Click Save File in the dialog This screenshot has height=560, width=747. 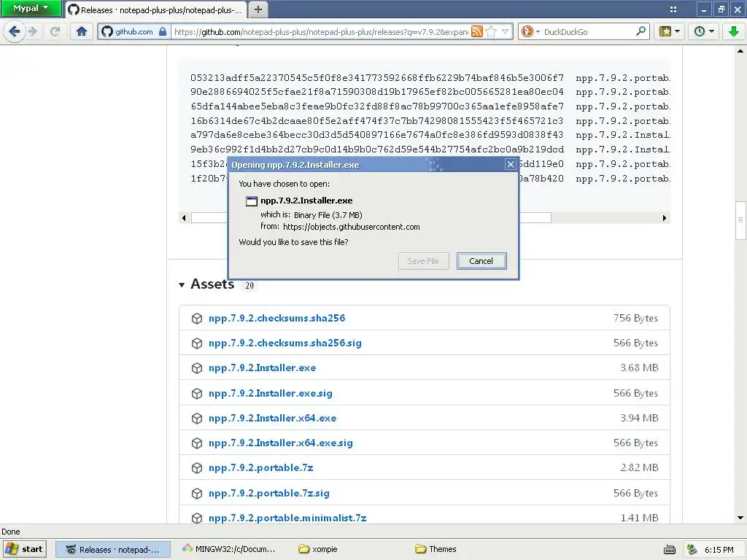pos(423,261)
